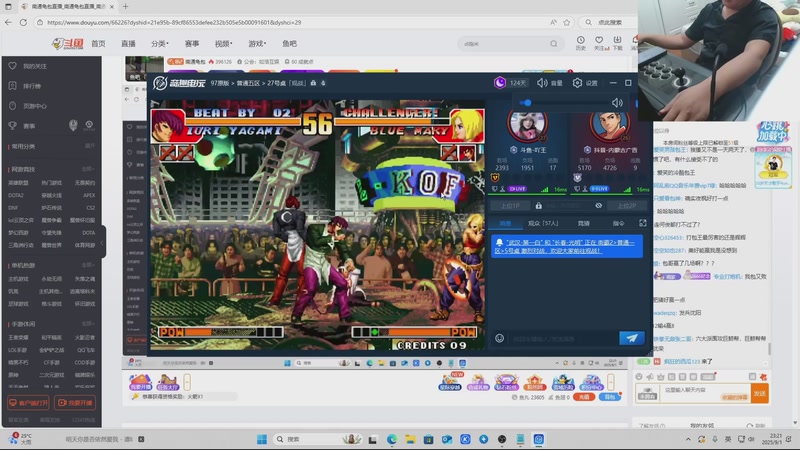Switch to the 竞猜 tab
Viewport: 800px width, 450px height.
[584, 223]
